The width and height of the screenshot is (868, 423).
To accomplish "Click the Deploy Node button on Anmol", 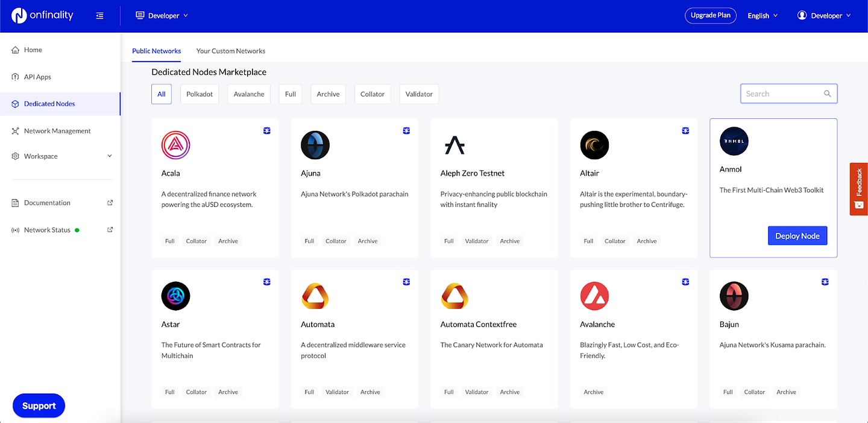I will pos(797,236).
